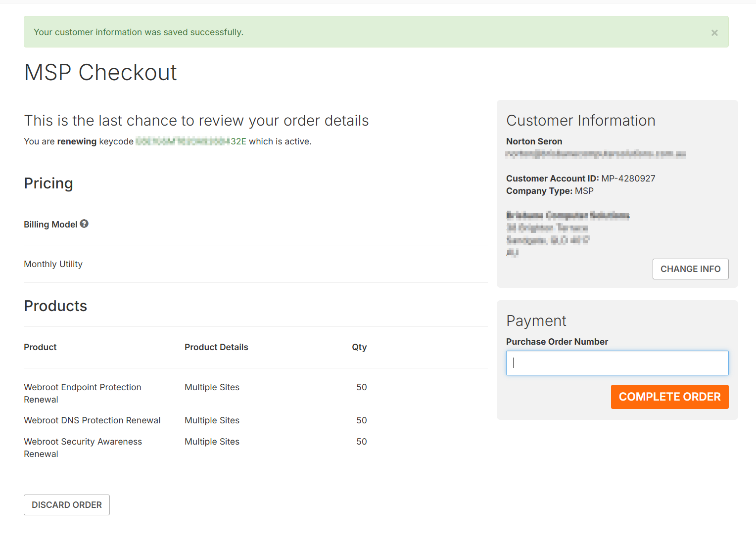The image size is (756, 543).
Task: Click the CHANGE INFO button
Action: click(690, 269)
